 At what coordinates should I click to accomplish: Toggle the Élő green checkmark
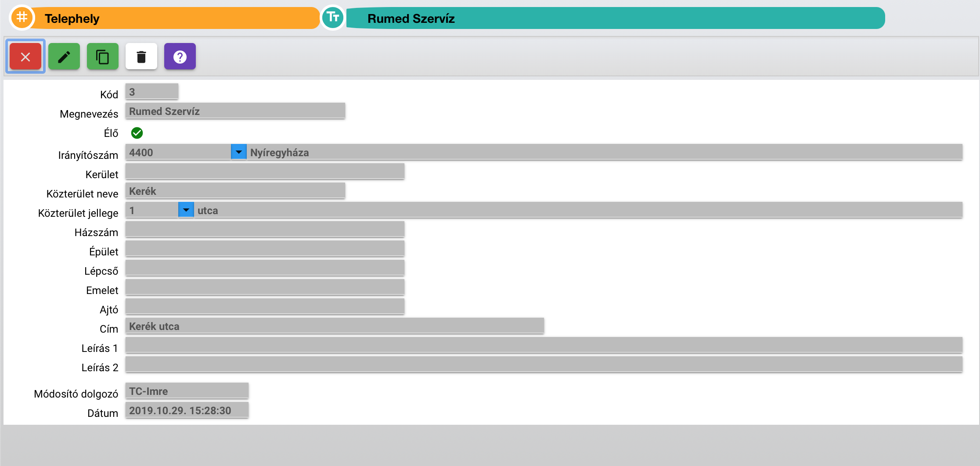click(137, 133)
